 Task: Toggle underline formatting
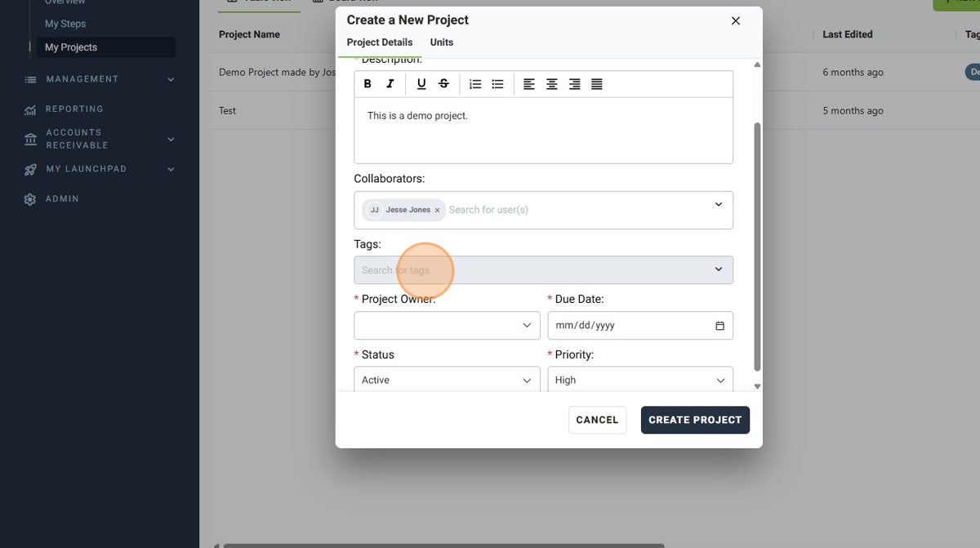(x=421, y=84)
